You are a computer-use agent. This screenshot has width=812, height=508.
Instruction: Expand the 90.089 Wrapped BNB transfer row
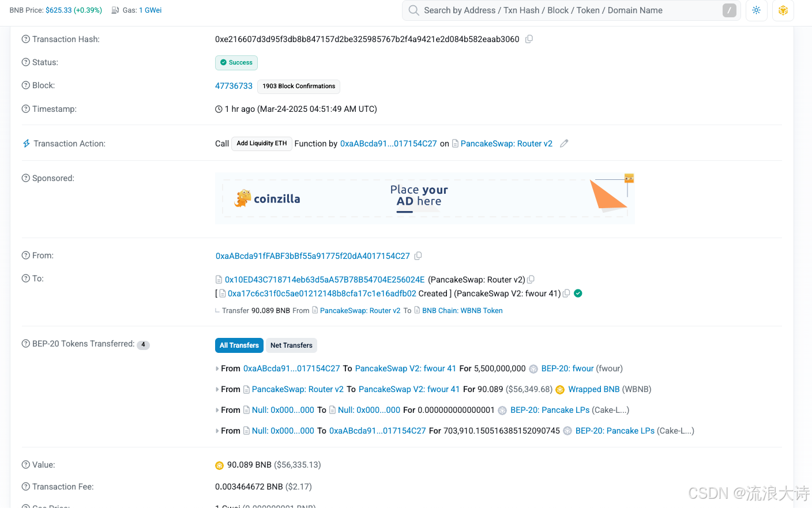[217, 389]
